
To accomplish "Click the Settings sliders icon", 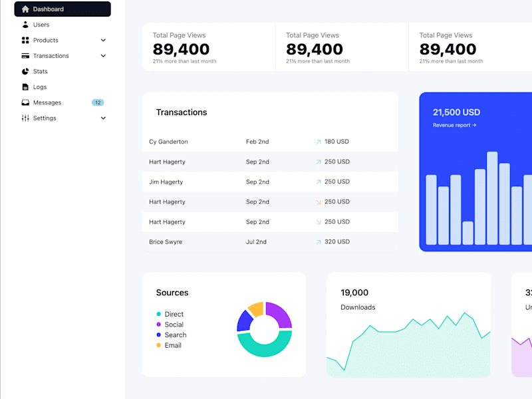I will coord(25,118).
